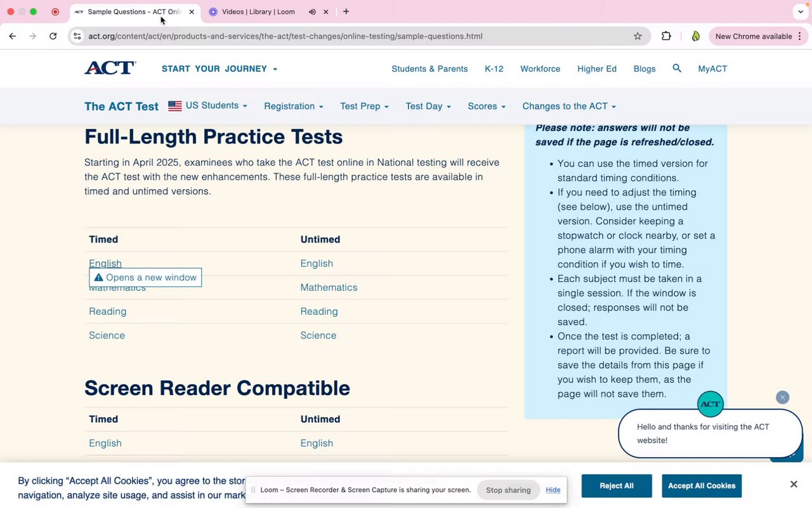Image resolution: width=812 pixels, height=508 pixels.
Task: Click the New Chrome available button
Action: click(x=754, y=36)
